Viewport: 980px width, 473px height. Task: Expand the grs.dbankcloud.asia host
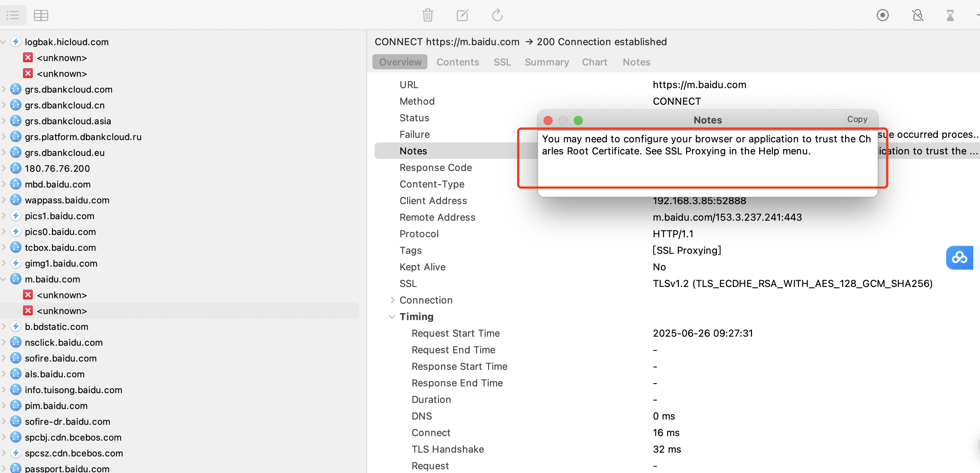(3, 121)
